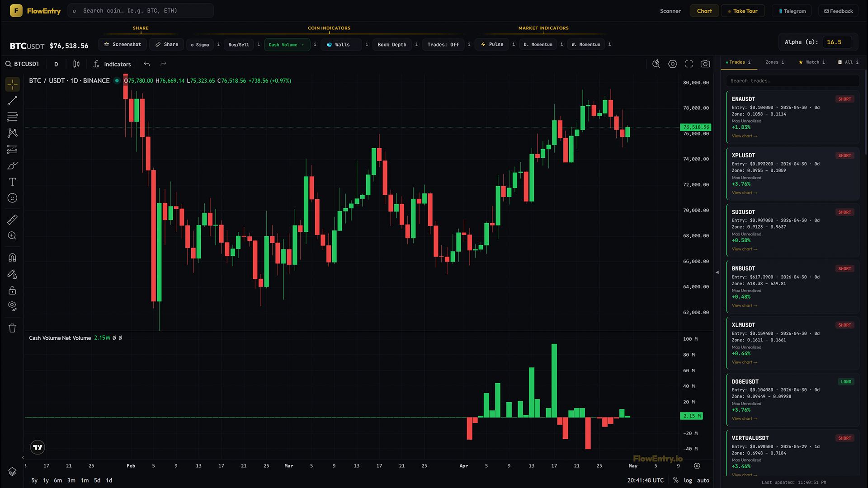This screenshot has width=868, height=488.
Task: Open View chart link for ENAUSDT
Action: pyautogui.click(x=745, y=136)
